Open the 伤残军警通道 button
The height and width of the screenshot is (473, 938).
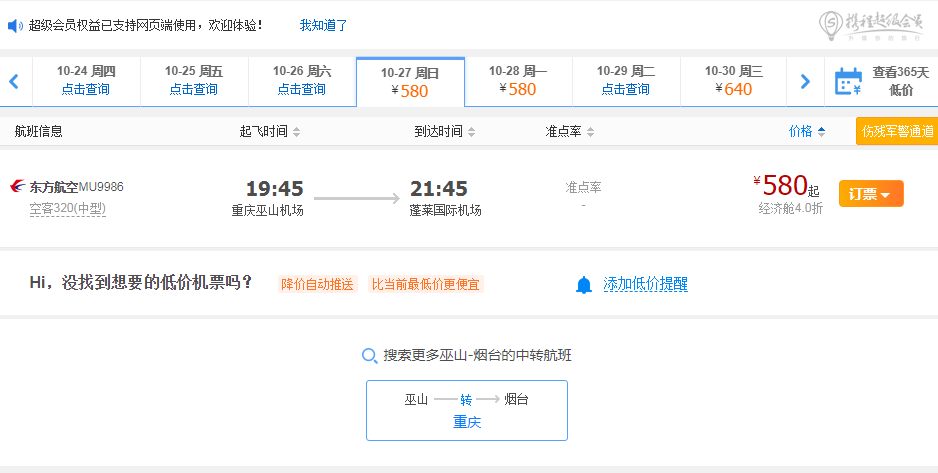[897, 131]
